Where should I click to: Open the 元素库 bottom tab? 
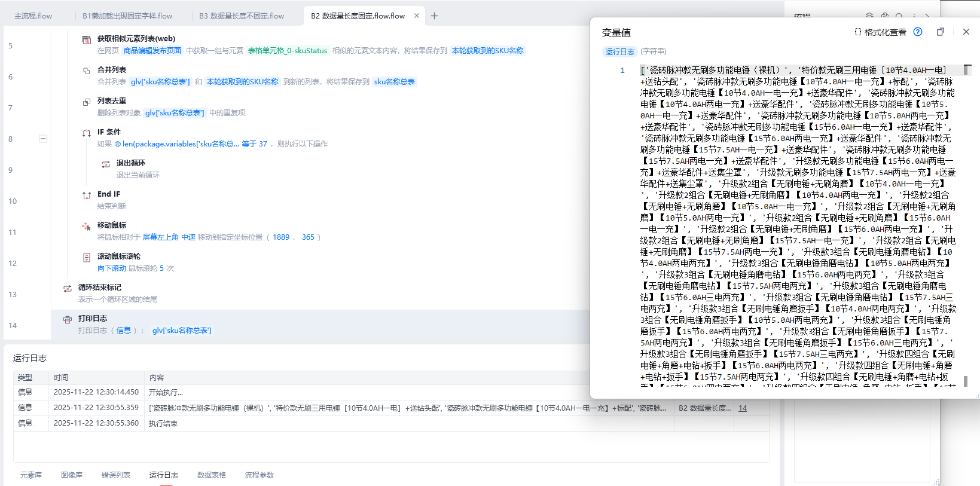(31, 475)
